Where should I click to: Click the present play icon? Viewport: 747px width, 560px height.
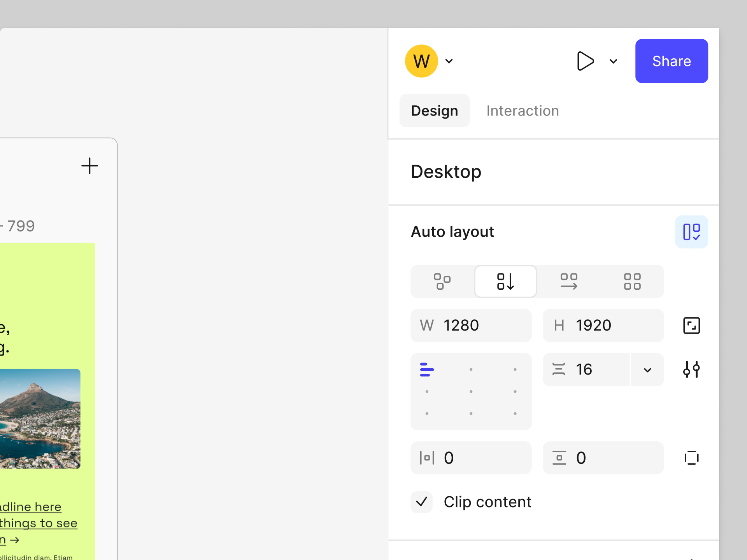tap(586, 61)
